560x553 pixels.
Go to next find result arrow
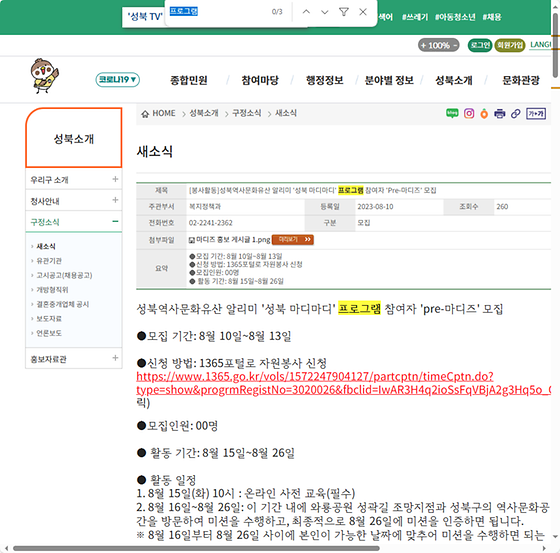point(325,12)
